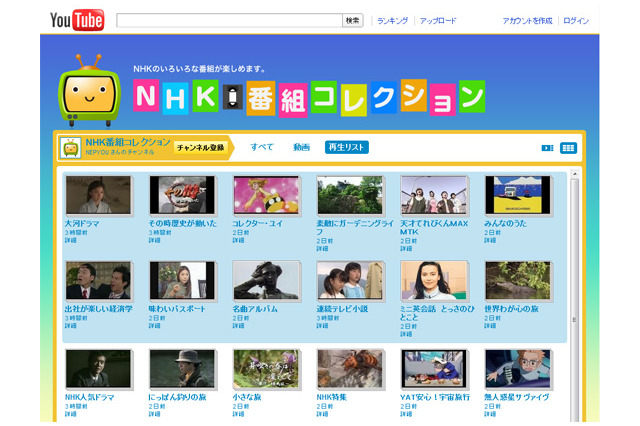Screen dimensions: 640x426
Task: Click the 大河ドラマ title link
Action: pos(82,224)
